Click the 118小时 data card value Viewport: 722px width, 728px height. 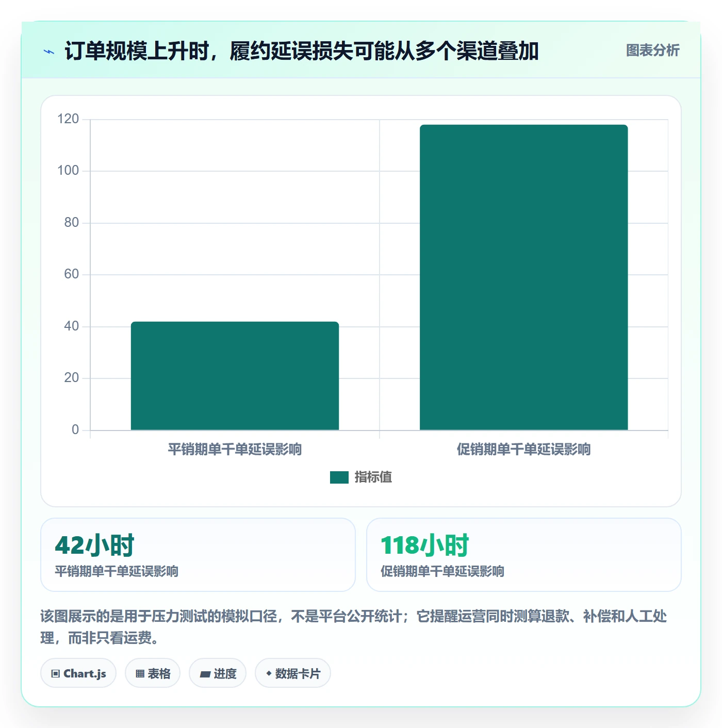pyautogui.click(x=425, y=545)
